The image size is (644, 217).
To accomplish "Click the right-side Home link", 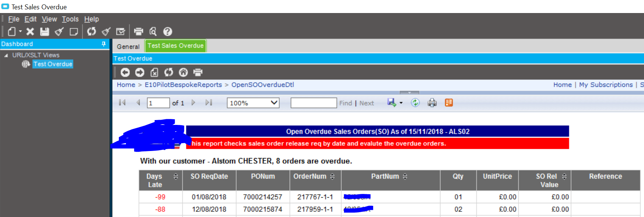I will click(562, 85).
